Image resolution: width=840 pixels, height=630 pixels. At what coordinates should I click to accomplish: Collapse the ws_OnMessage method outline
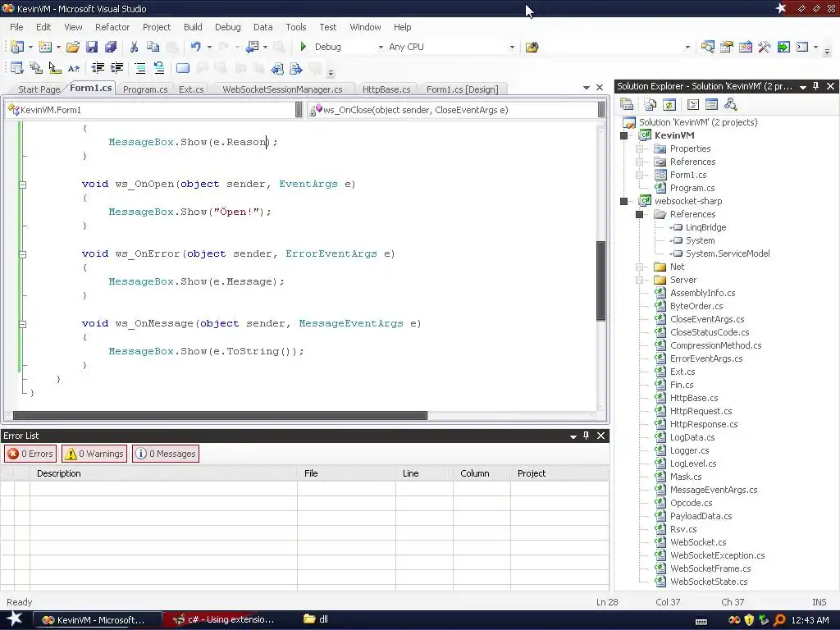click(x=22, y=324)
